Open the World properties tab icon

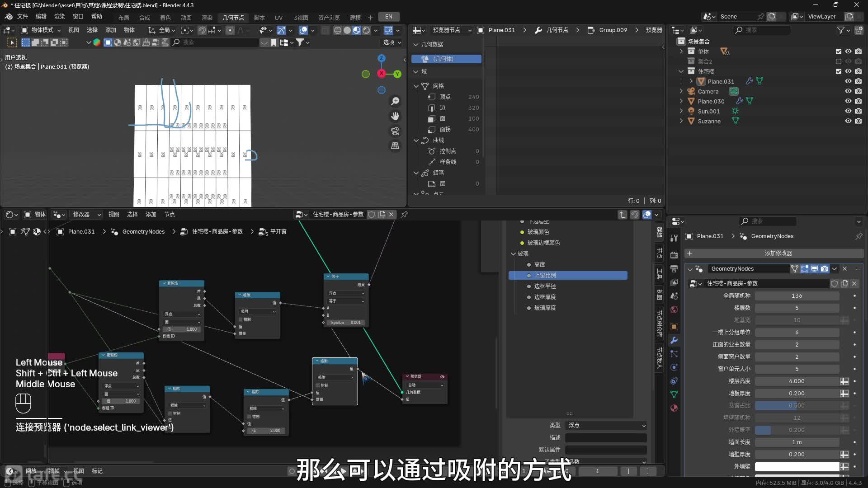[674, 310]
